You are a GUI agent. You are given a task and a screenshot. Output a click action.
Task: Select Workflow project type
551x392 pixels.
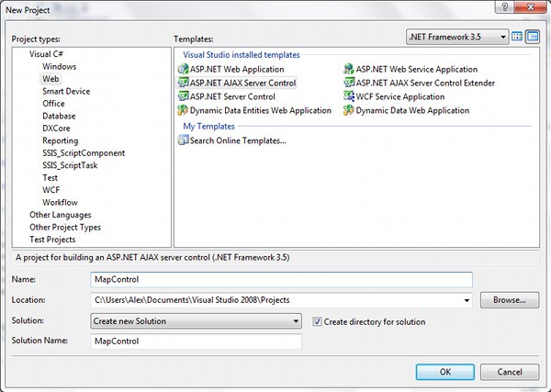click(x=60, y=202)
